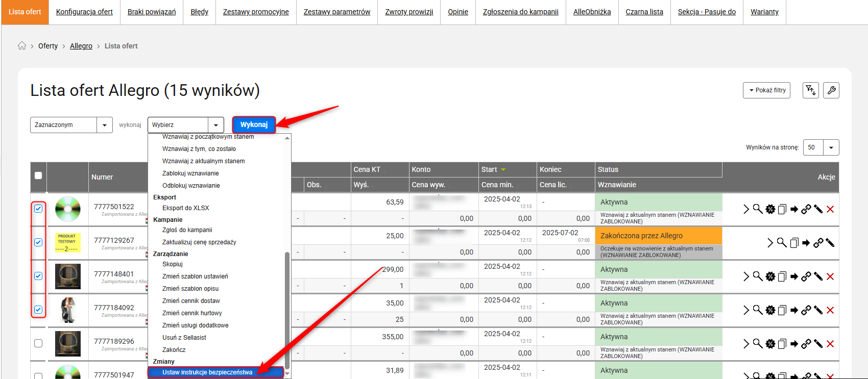Image resolution: width=868 pixels, height=379 pixels.
Task: Open the Zestawy promocyjne link
Action: pyautogui.click(x=256, y=12)
